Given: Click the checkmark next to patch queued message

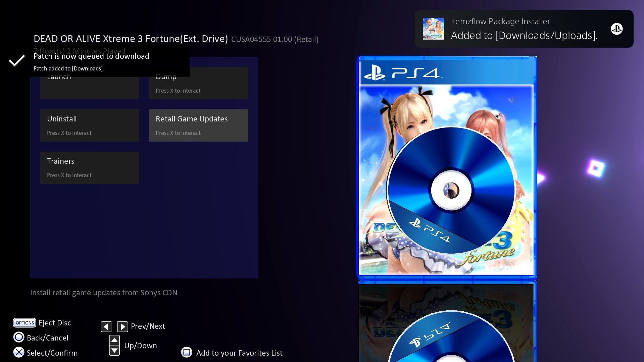Looking at the screenshot, I should pos(16,61).
